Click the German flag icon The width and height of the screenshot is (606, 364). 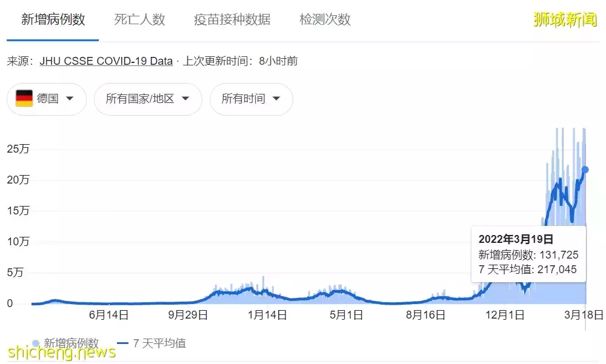[24, 99]
